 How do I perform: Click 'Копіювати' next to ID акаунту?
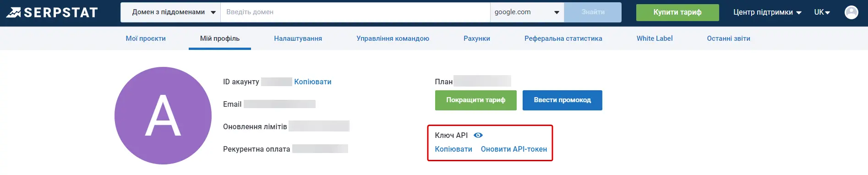(313, 82)
